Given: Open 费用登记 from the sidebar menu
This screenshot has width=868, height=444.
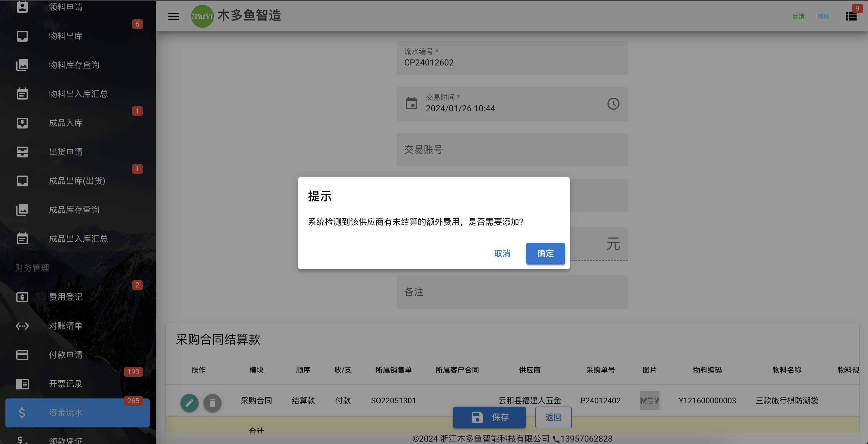Looking at the screenshot, I should 78,297.
